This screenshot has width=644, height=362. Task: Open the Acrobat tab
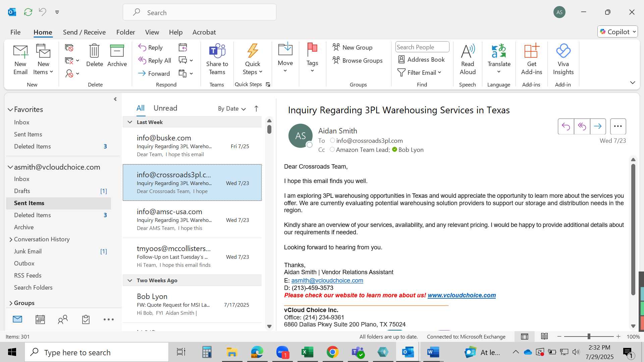[204, 32]
